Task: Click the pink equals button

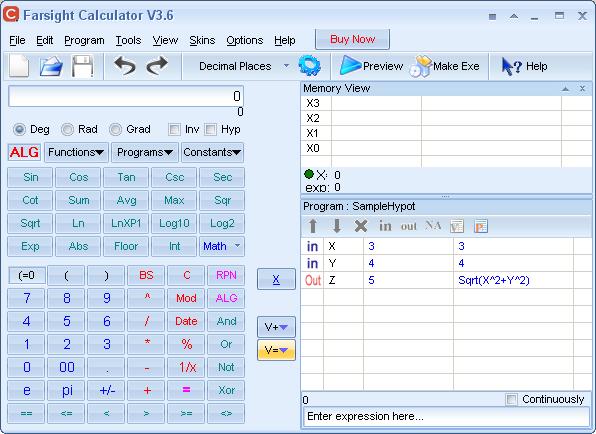Action: click(186, 390)
